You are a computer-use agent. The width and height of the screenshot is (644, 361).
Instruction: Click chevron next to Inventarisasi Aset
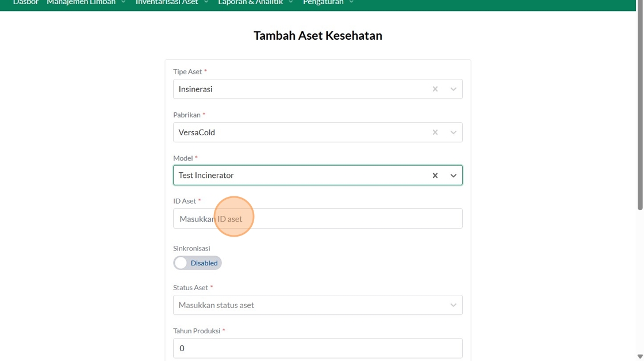point(206,2)
